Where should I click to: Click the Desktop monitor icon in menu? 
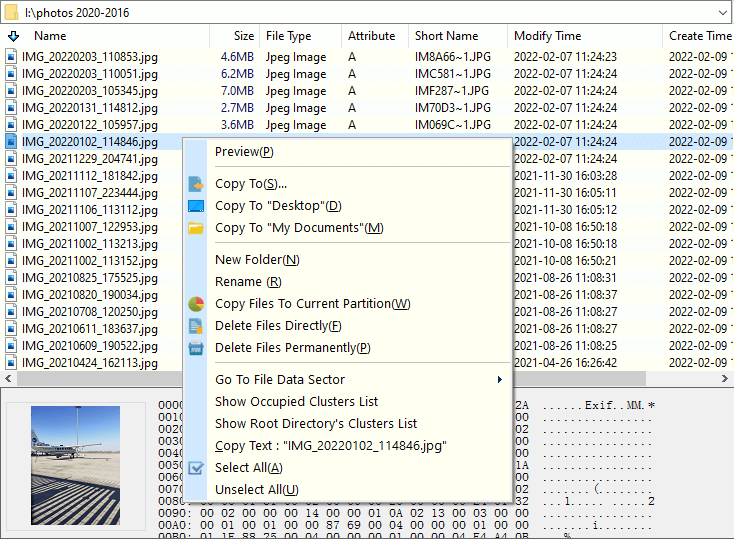pyautogui.click(x=196, y=206)
